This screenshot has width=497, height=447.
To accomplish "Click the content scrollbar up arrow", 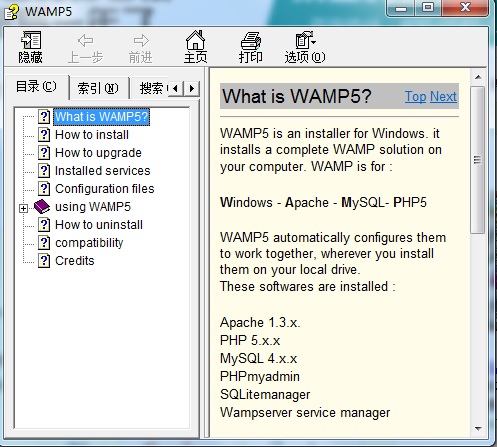I will [x=478, y=77].
